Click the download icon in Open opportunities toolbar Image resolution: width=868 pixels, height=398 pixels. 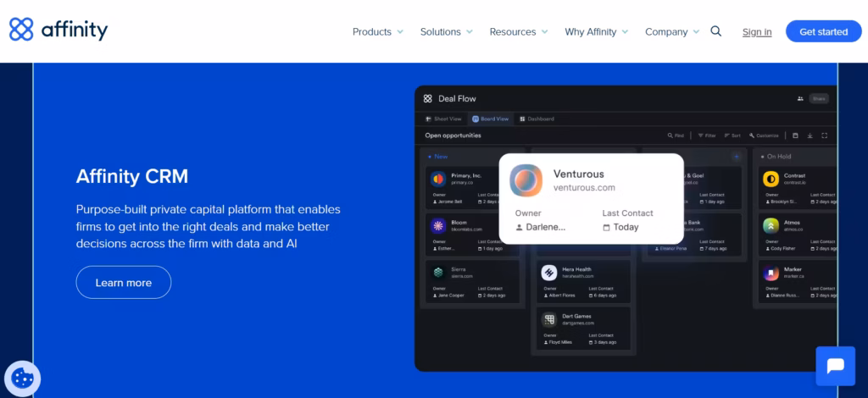click(810, 135)
